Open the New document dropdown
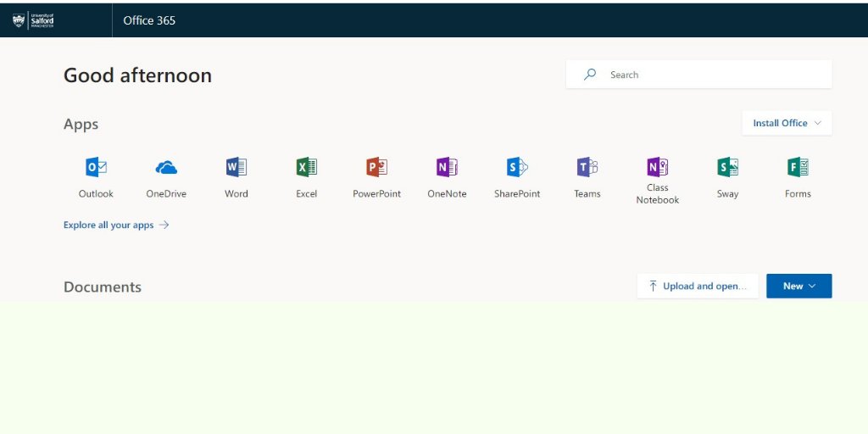This screenshot has height=434, width=868. tap(798, 287)
